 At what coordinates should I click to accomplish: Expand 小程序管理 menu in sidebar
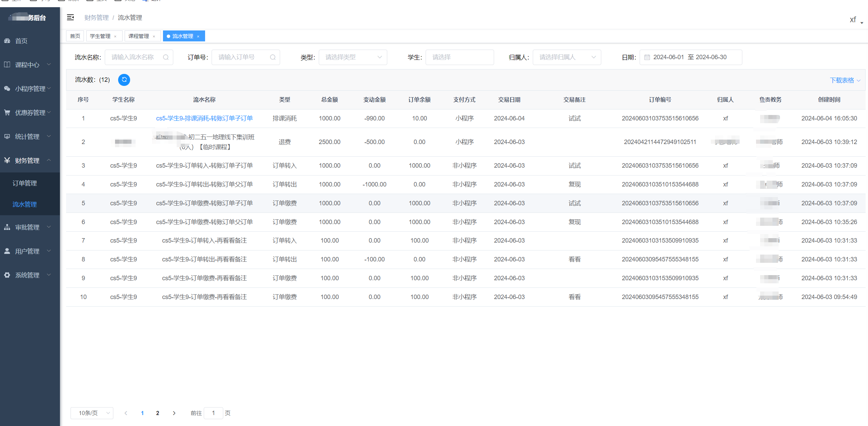pos(30,89)
